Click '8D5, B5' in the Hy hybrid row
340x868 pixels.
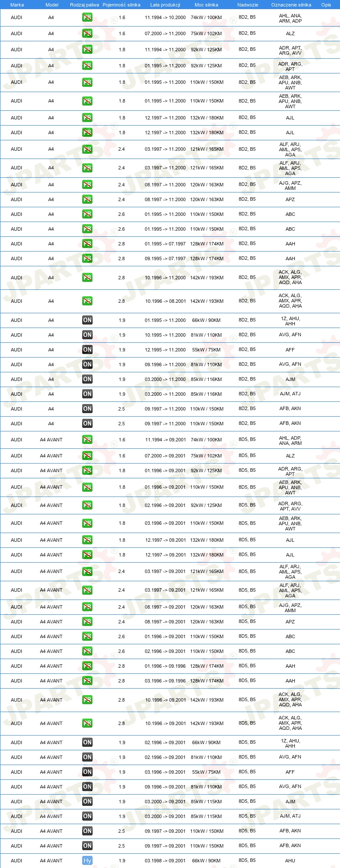(x=247, y=860)
